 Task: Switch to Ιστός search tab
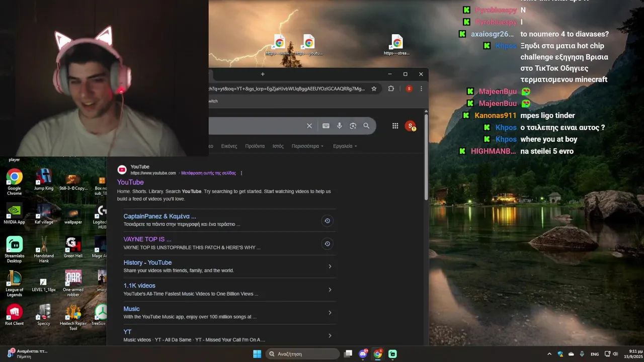click(x=278, y=146)
